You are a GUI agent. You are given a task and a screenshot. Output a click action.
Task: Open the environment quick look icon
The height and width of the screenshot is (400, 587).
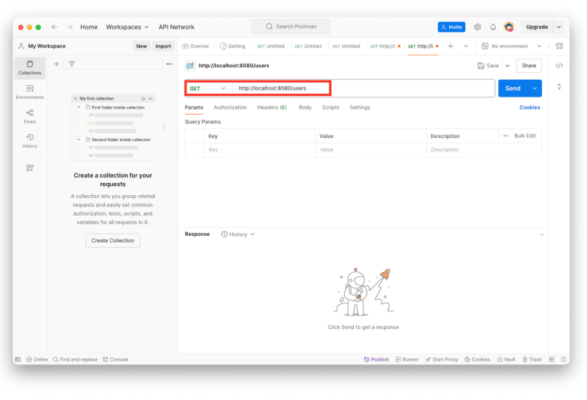pos(559,46)
